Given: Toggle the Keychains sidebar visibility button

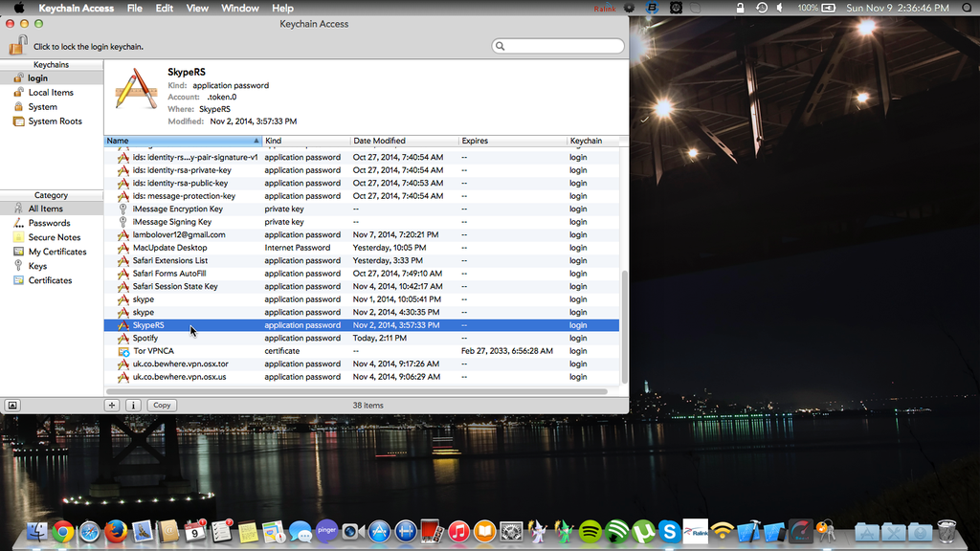Looking at the screenshot, I should tap(12, 405).
